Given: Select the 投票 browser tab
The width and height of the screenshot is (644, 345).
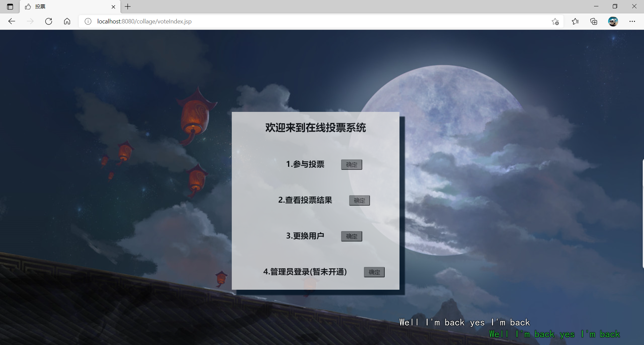Looking at the screenshot, I should (x=70, y=7).
